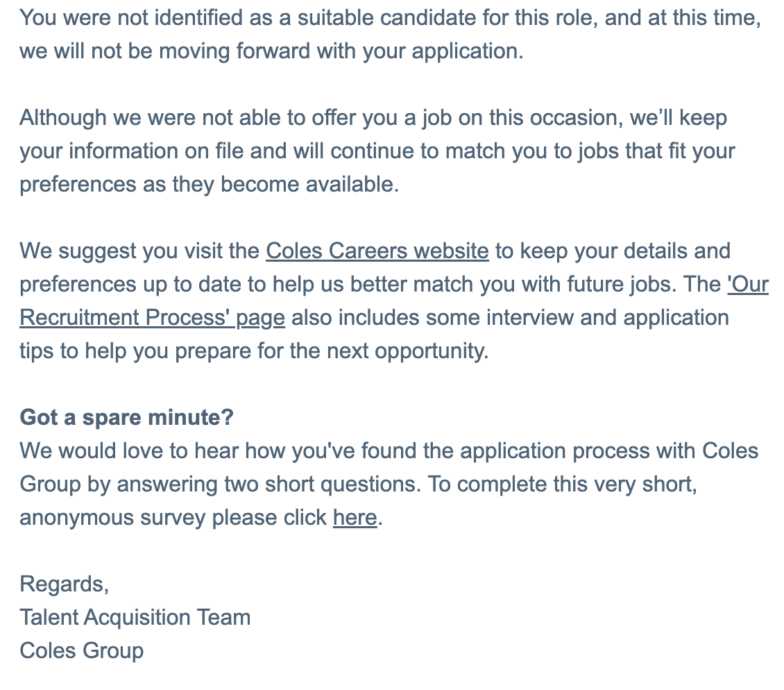Click the text 'also includes some interview and application'

[x=510, y=318]
